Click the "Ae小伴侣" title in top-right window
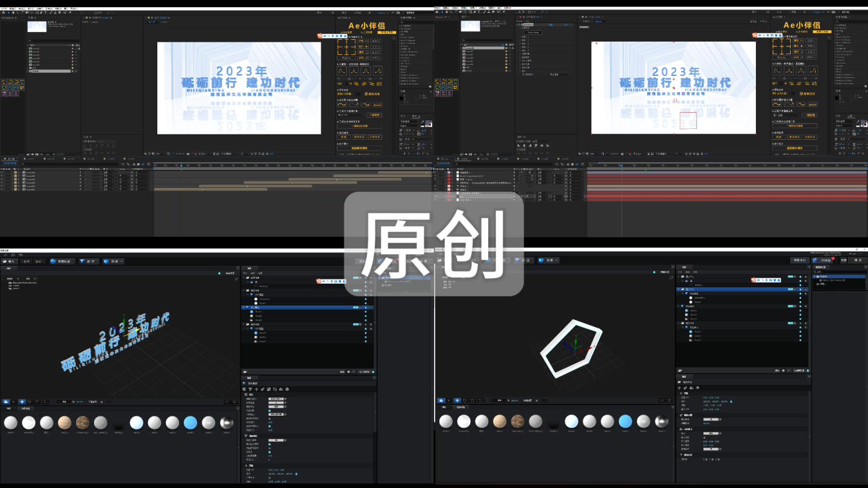868x488 pixels. tap(802, 25)
